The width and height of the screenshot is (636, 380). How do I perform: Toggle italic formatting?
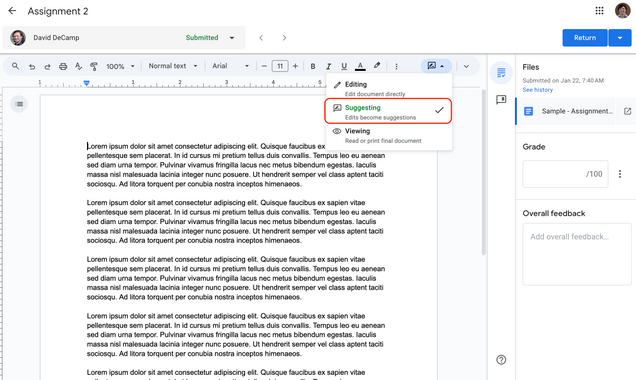[x=328, y=66]
